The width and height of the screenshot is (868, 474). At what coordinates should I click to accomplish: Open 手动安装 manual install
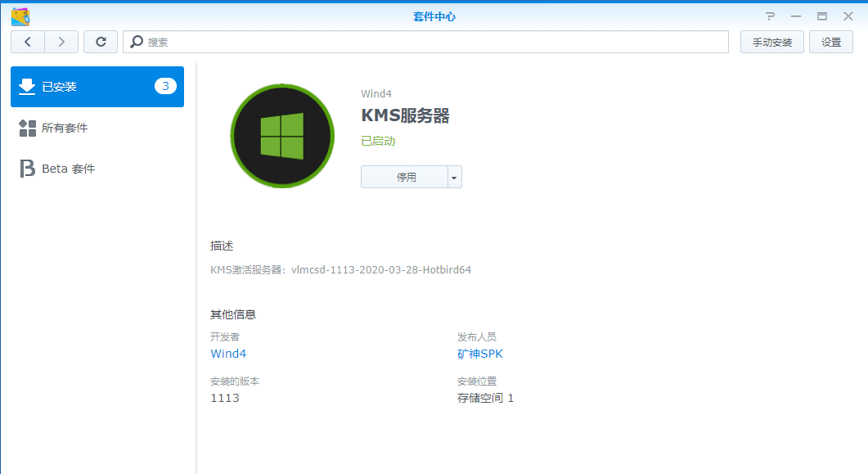[772, 42]
